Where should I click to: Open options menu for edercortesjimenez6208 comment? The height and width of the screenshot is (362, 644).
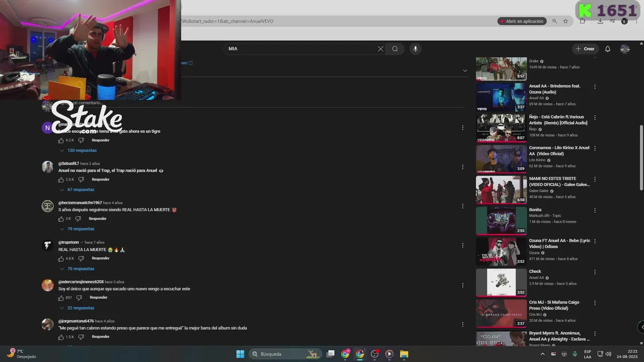click(462, 285)
